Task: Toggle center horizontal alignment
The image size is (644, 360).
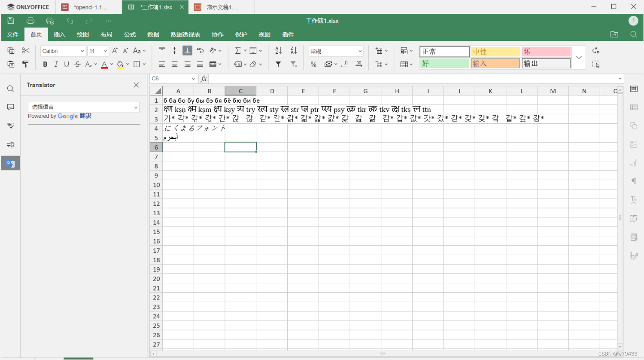Action: click(x=175, y=64)
